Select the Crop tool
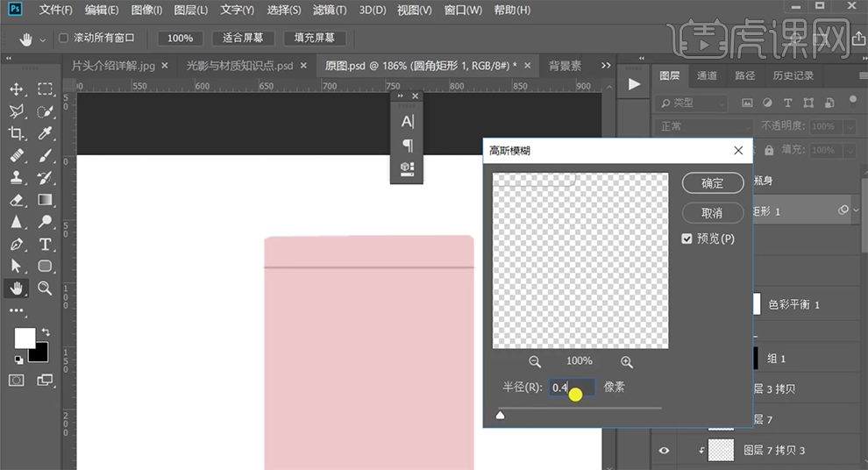 point(16,133)
